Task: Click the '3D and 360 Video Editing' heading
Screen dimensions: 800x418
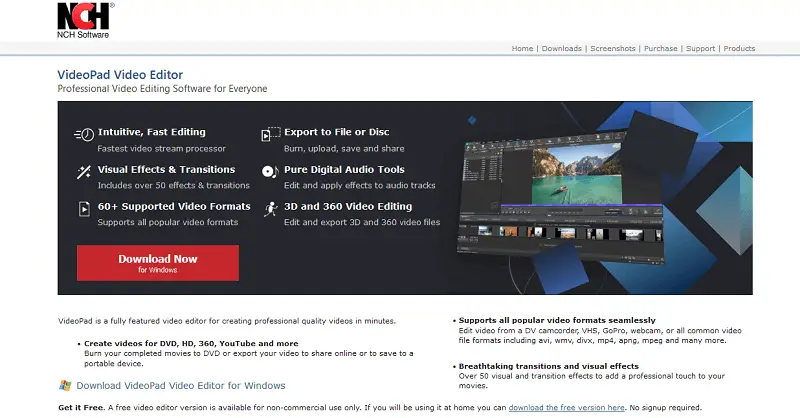Action: point(348,206)
